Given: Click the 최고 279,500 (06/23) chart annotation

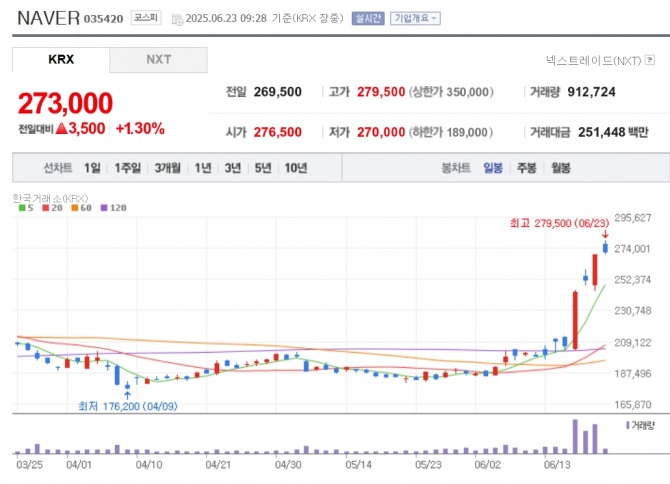Looking at the screenshot, I should click(x=559, y=223).
